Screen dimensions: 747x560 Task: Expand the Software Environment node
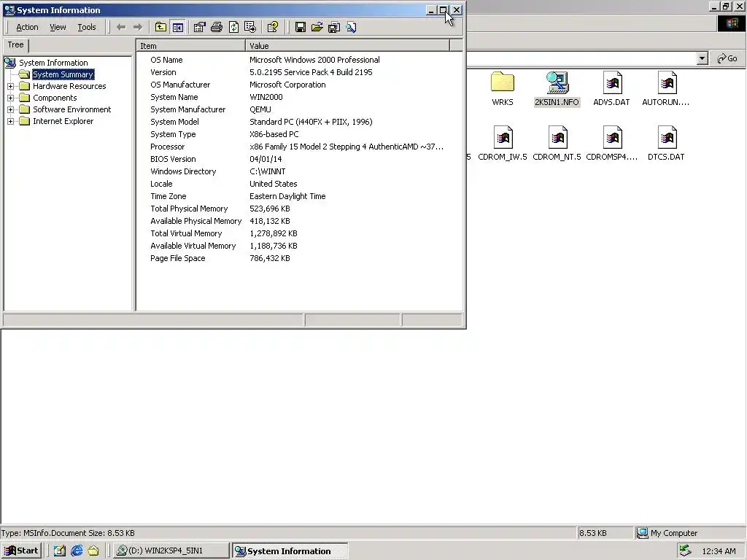tap(10, 109)
